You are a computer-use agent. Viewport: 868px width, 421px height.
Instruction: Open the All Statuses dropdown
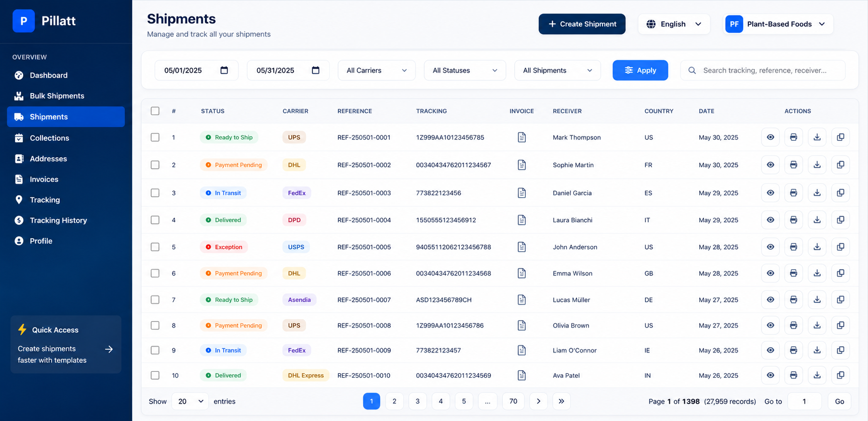[x=465, y=70]
